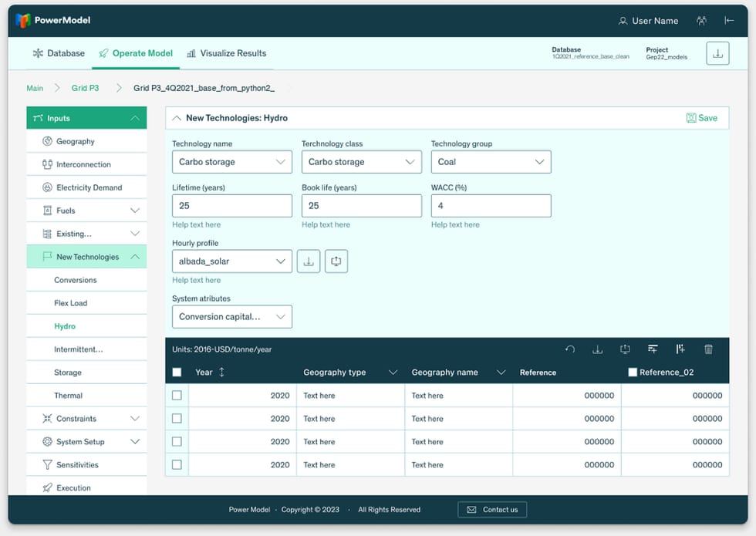Open Sensitivities in the sidebar
Image resolution: width=756 pixels, height=536 pixels.
pos(86,465)
